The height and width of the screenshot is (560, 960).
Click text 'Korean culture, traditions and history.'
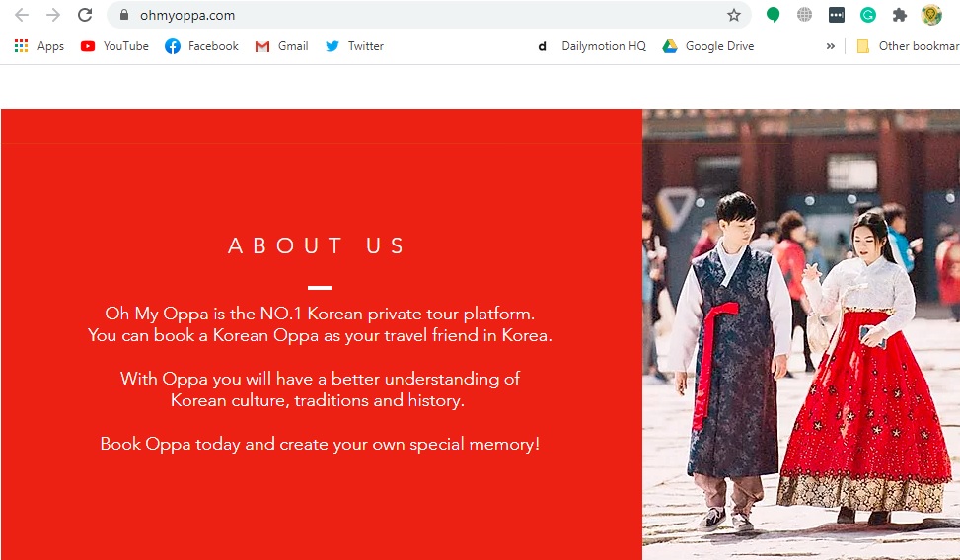(317, 401)
